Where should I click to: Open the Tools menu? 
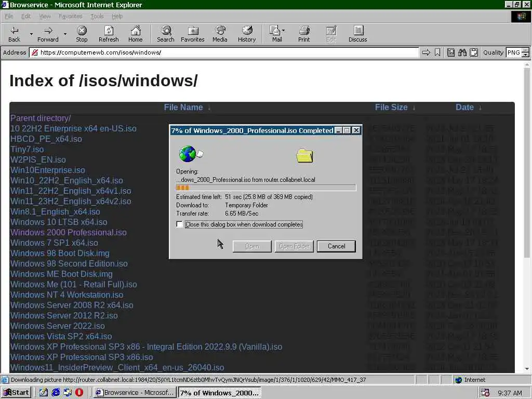click(97, 16)
